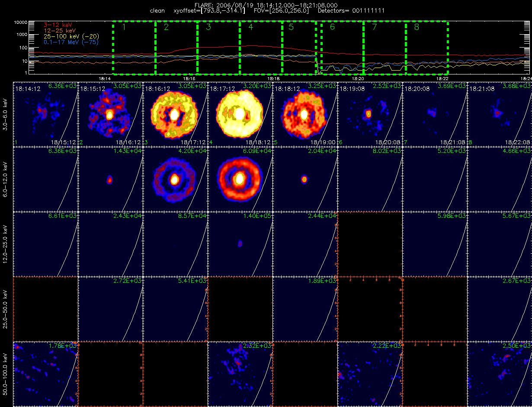Click the '6.0-12.0 keV' row label
Image resolution: width=532 pixels, height=407 pixels.
click(x=6, y=179)
